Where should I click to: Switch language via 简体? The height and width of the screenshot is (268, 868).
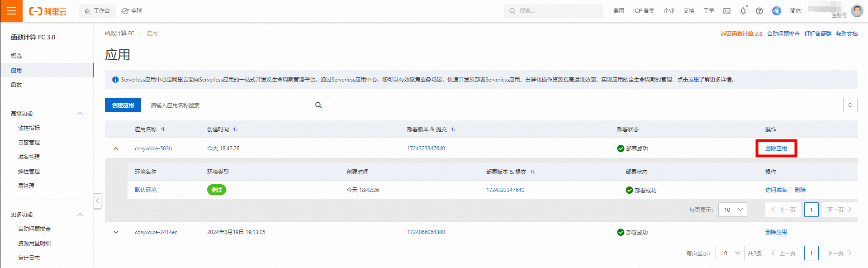point(796,11)
